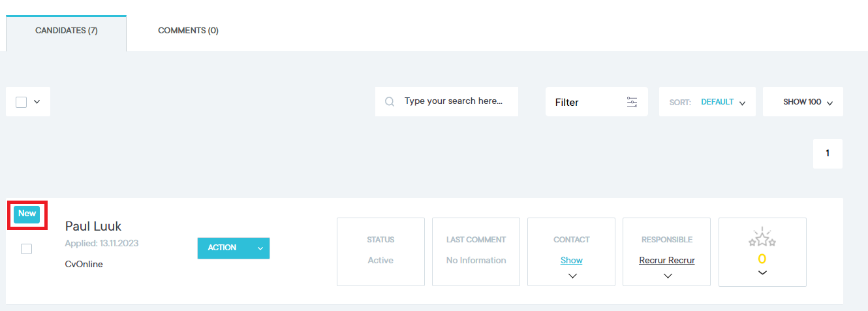Expand the rating card chevron

click(x=762, y=273)
